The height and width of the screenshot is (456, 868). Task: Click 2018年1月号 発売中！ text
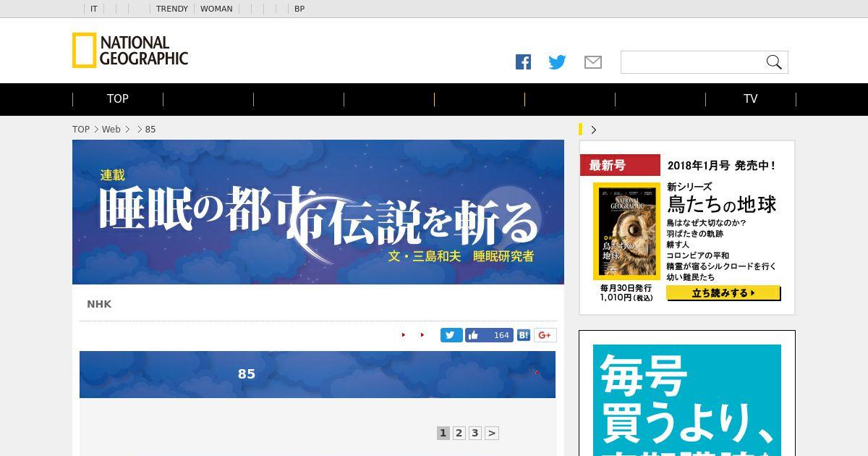pos(721,165)
